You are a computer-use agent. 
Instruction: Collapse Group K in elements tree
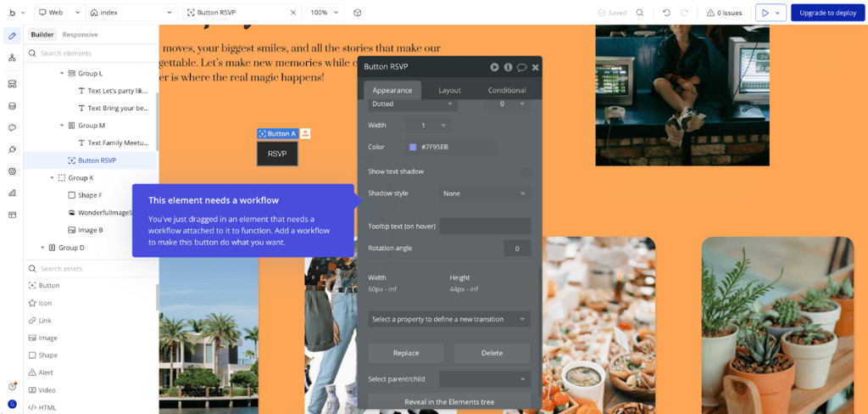[52, 178]
